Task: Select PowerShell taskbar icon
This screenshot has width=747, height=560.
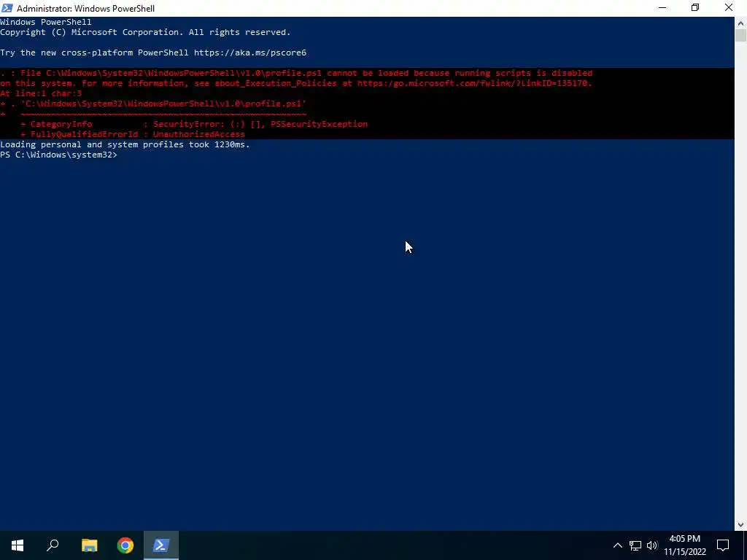Action: (x=161, y=545)
